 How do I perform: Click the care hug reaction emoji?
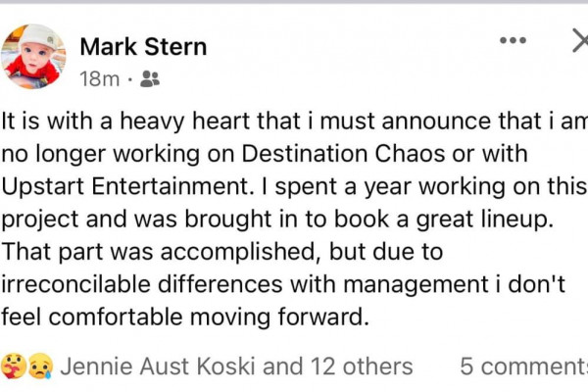(x=14, y=367)
